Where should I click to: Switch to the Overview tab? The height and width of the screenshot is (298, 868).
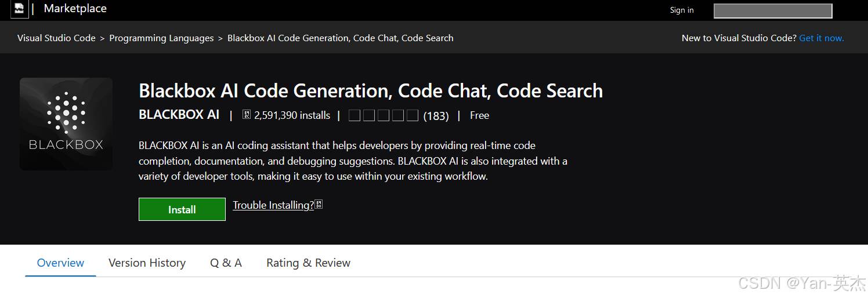60,263
